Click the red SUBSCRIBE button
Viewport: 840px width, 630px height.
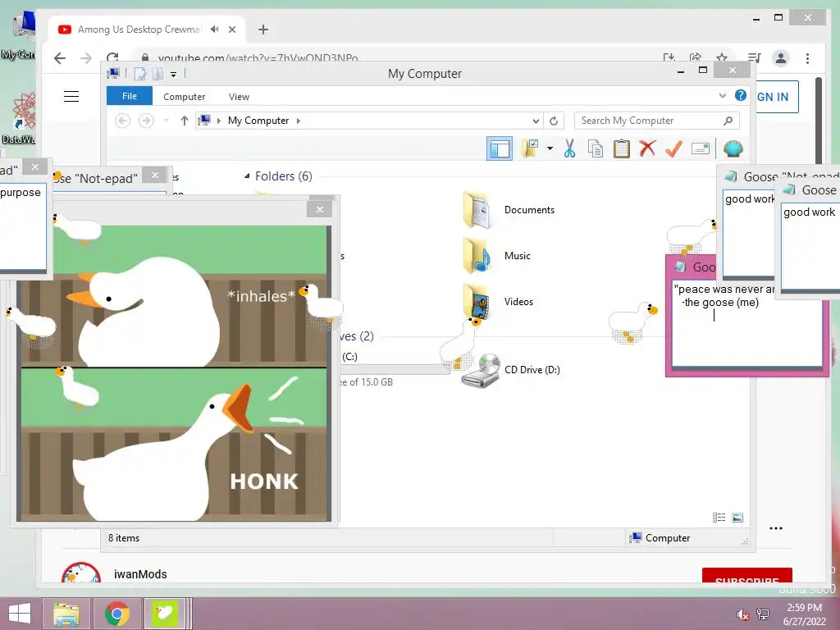click(746, 576)
